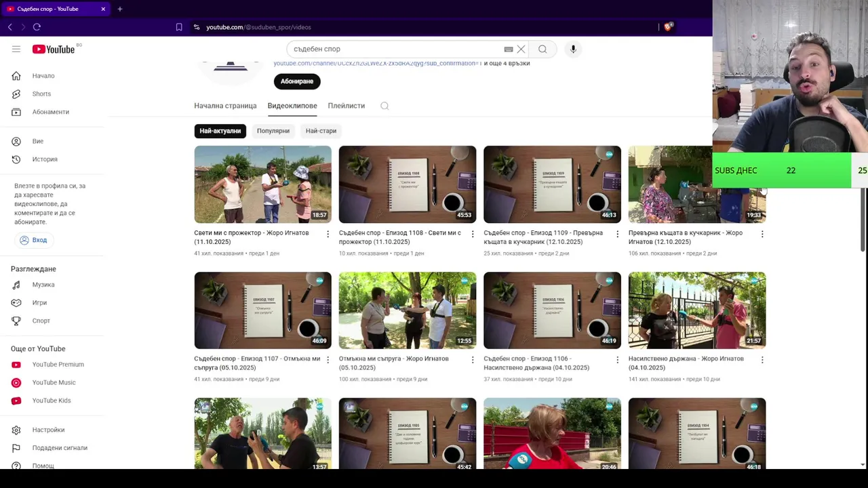Click the browser address bar URL
The width and height of the screenshot is (868, 488).
258,27
